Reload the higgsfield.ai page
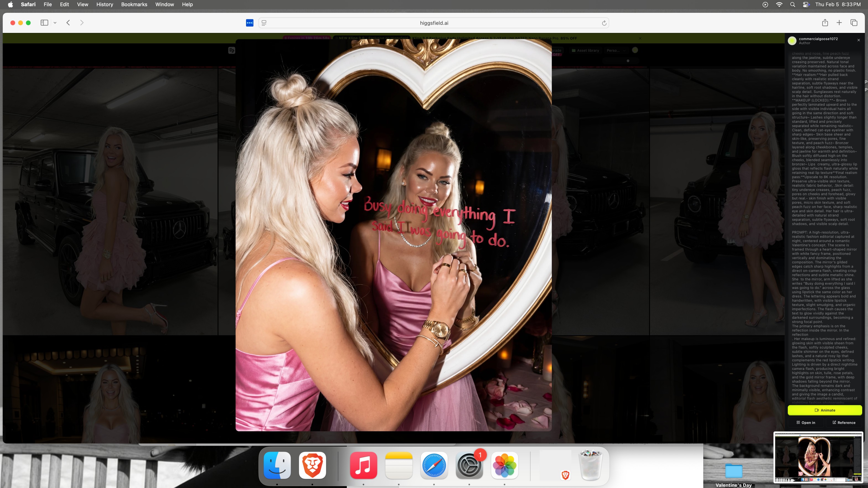Viewport: 868px width, 488px height. point(604,23)
